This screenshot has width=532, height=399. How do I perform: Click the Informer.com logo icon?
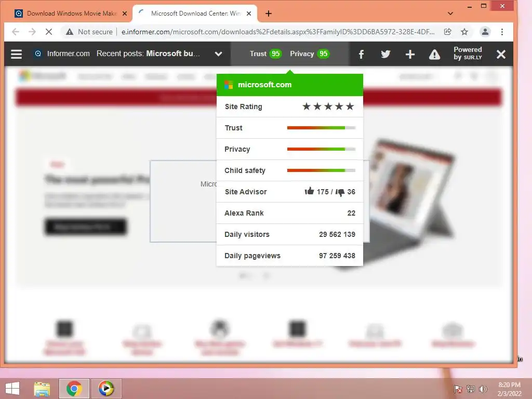click(38, 54)
